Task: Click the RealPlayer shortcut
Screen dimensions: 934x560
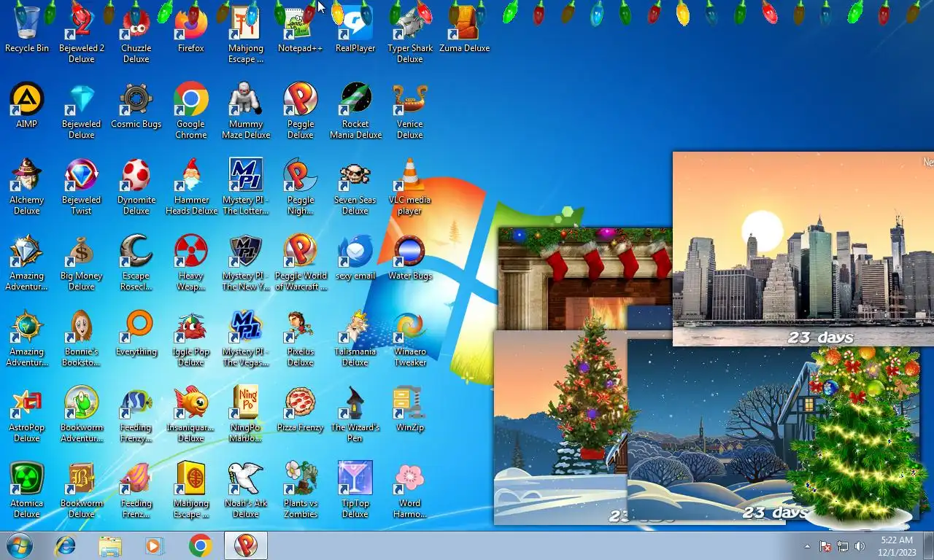Action: [355, 29]
